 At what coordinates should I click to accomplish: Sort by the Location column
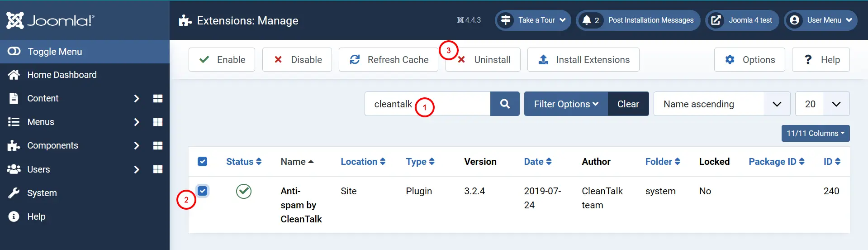[x=363, y=161]
